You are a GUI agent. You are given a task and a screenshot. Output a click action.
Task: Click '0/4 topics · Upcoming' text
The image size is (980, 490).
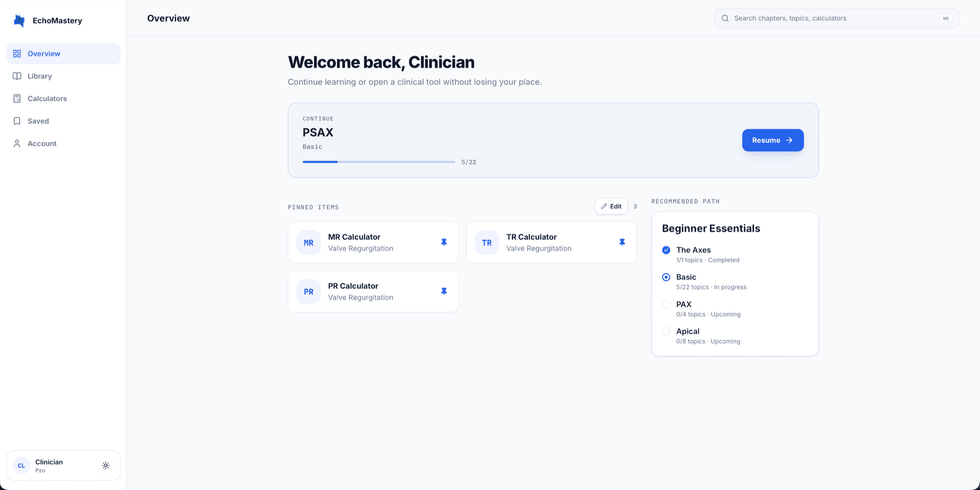(x=709, y=315)
